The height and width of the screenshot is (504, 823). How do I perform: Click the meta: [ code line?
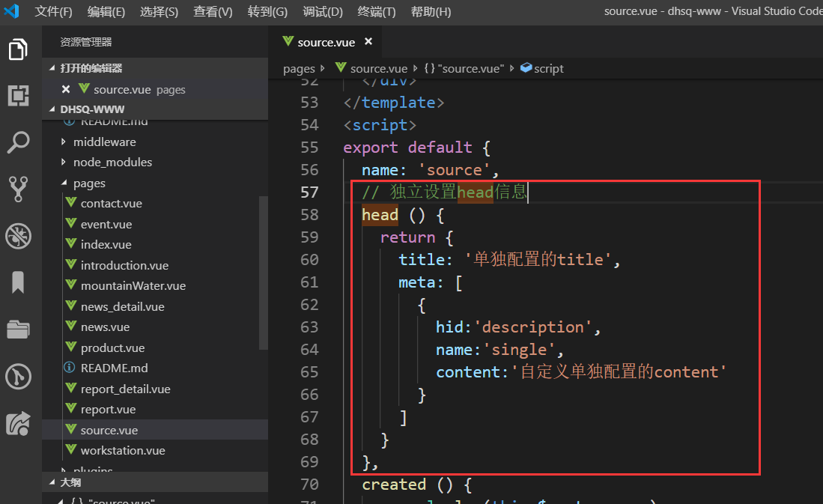point(430,282)
